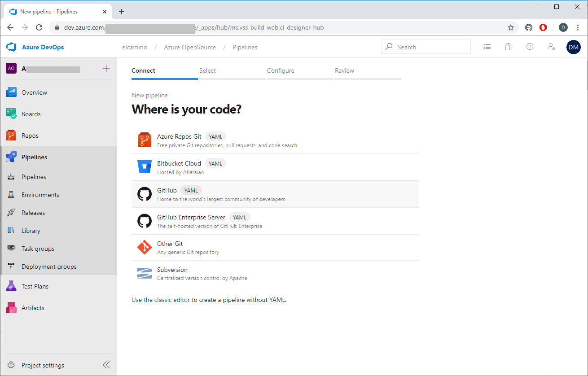
Task: Choose GitHub as code source
Action: point(167,190)
